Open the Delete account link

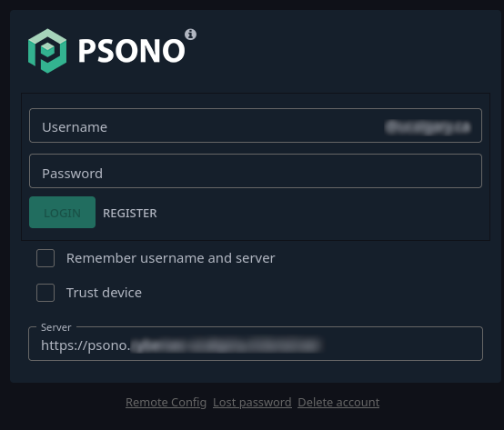tap(338, 403)
